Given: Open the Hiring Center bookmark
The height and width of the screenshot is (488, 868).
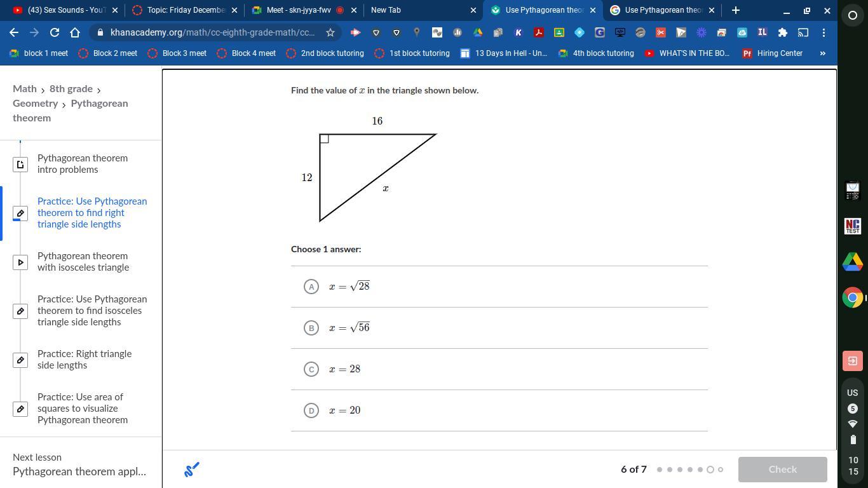Looking at the screenshot, I should tap(773, 53).
